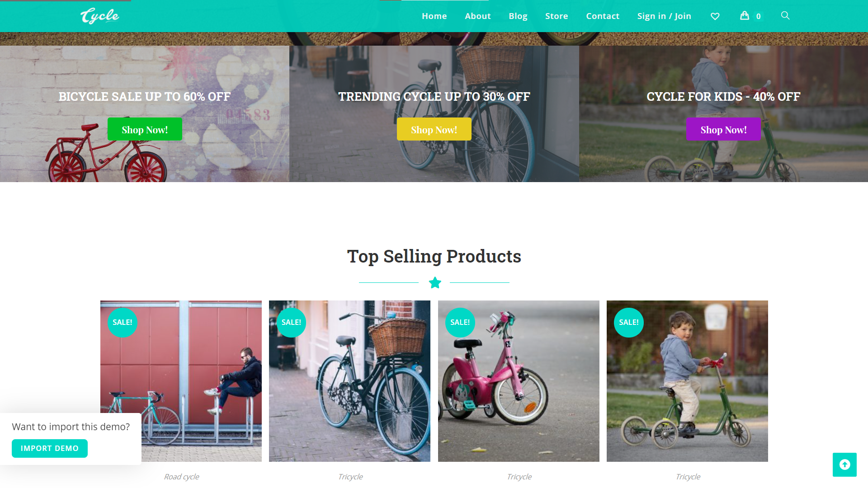Open the basket bicycle product thumbnail
The width and height of the screenshot is (868, 488).
(x=349, y=381)
